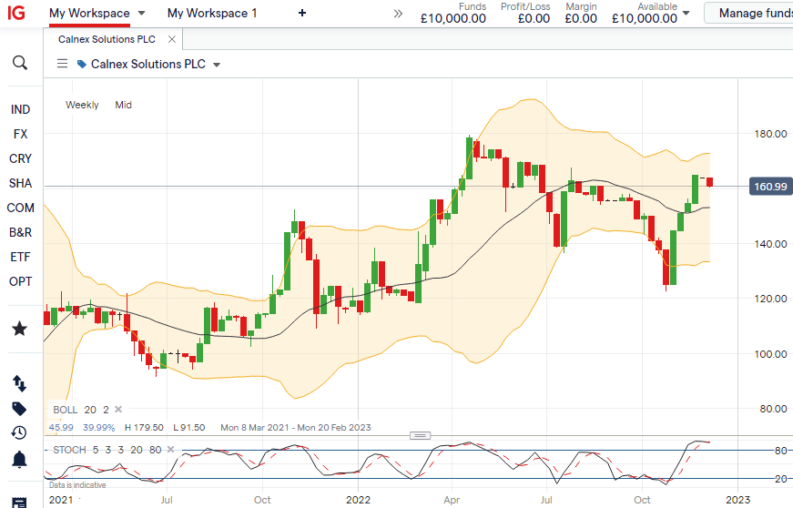Click the Apr time axis label
Screen dimensions: 793x508
click(x=452, y=500)
